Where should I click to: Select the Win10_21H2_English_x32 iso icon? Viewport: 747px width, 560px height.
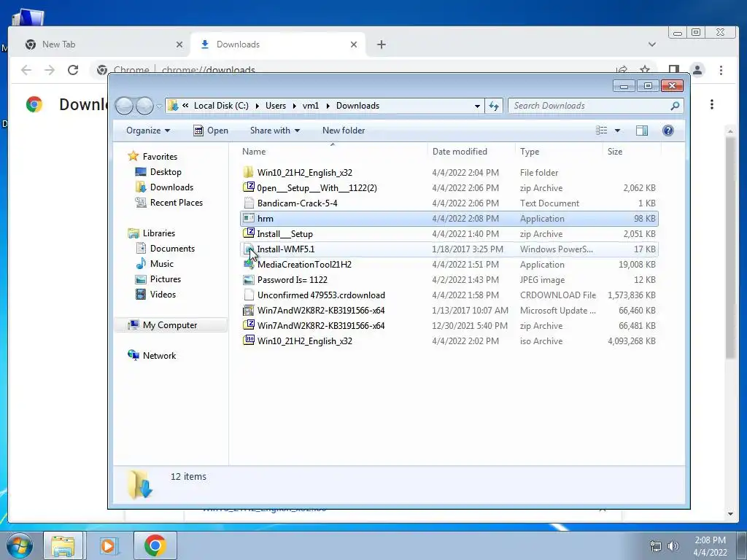pyautogui.click(x=248, y=341)
